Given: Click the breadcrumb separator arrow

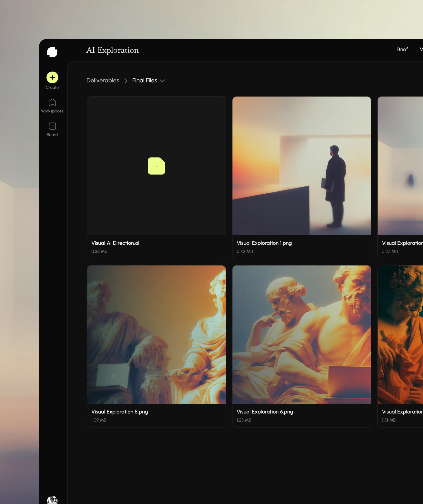Looking at the screenshot, I should [126, 81].
